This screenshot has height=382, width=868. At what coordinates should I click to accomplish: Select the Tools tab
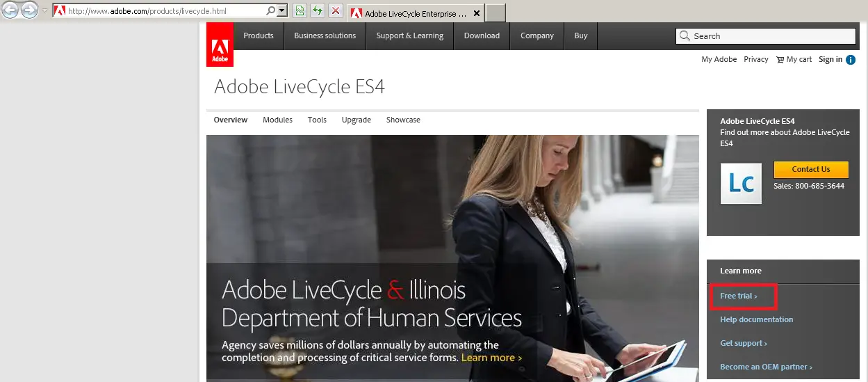317,120
